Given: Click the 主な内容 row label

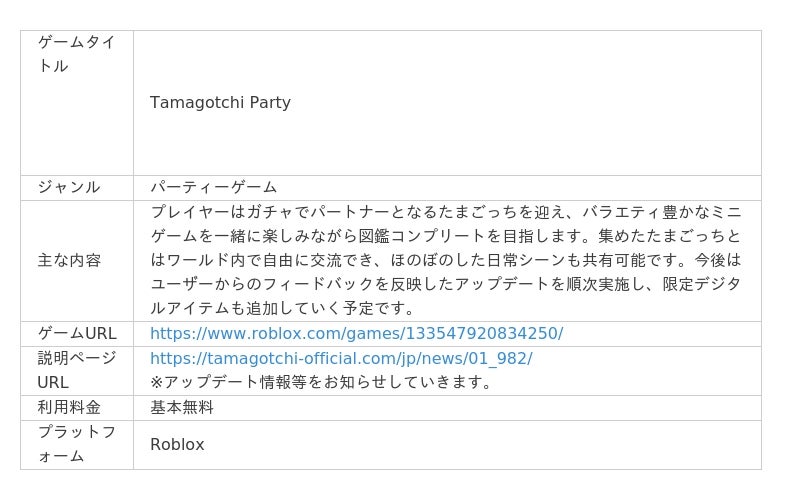Looking at the screenshot, I should (x=69, y=260).
